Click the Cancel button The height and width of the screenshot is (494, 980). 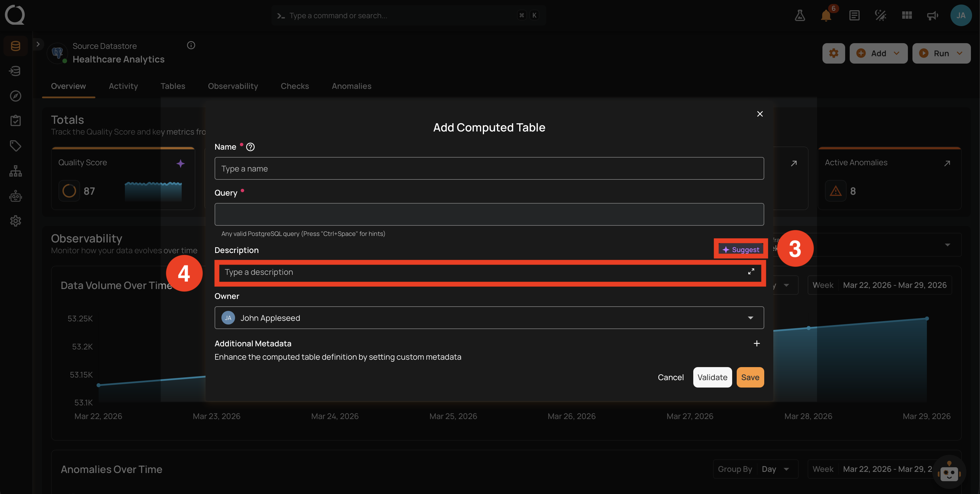click(x=671, y=377)
